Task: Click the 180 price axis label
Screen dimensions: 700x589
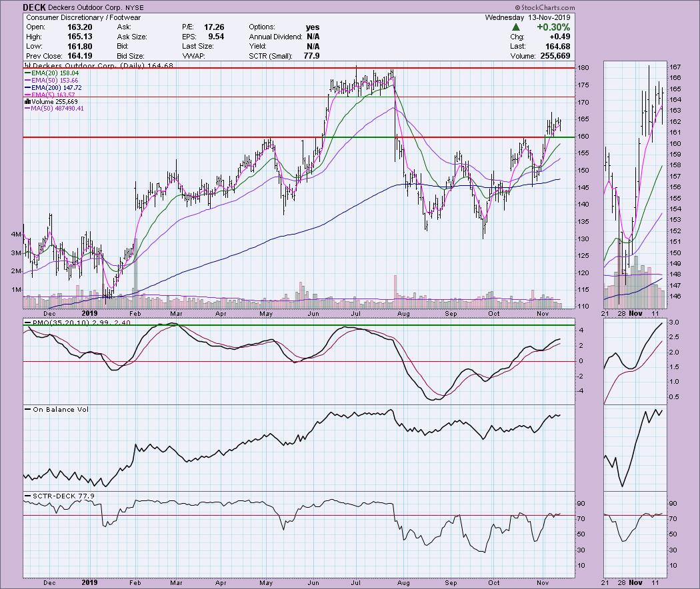Action: pos(584,68)
